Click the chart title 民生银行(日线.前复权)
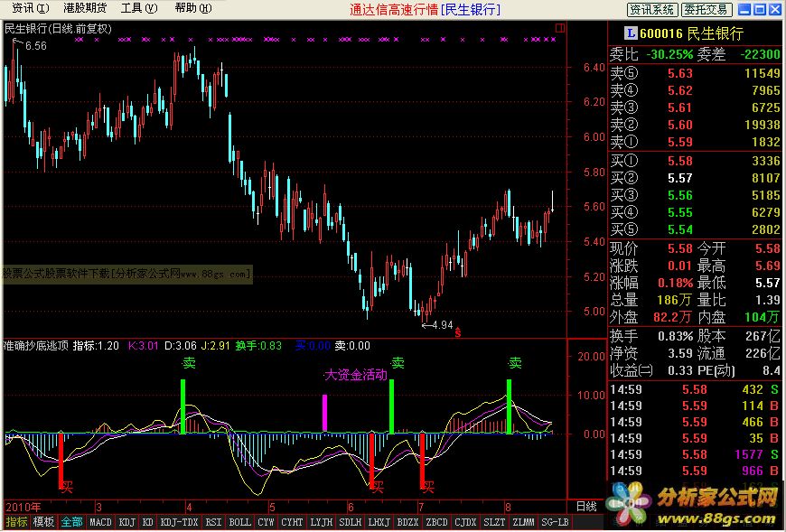The width and height of the screenshot is (786, 532). click(x=58, y=29)
